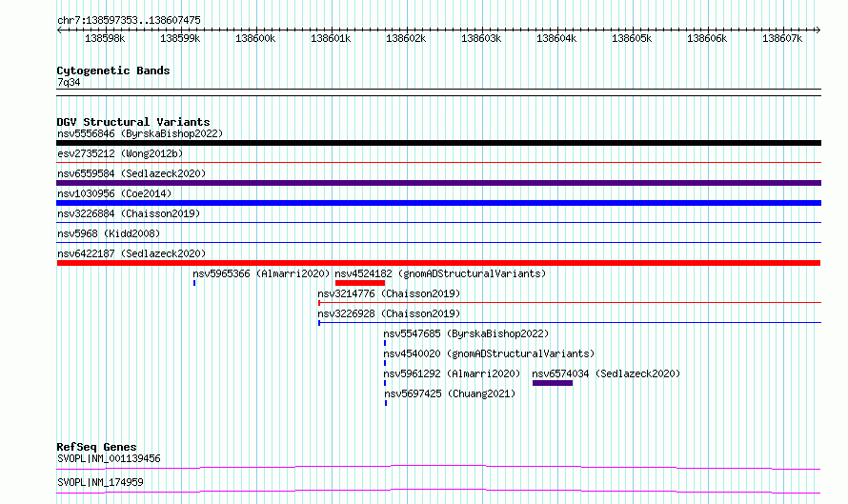Click the DGV Structural Variants track title
The height and width of the screenshot is (504, 848).
(133, 122)
